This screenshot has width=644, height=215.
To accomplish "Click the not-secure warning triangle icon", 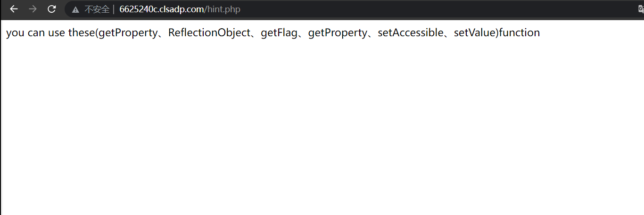I will pos(75,9).
